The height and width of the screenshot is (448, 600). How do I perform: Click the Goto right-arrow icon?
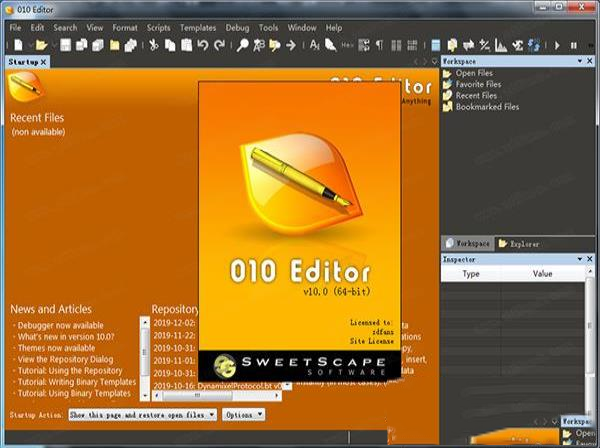click(291, 45)
